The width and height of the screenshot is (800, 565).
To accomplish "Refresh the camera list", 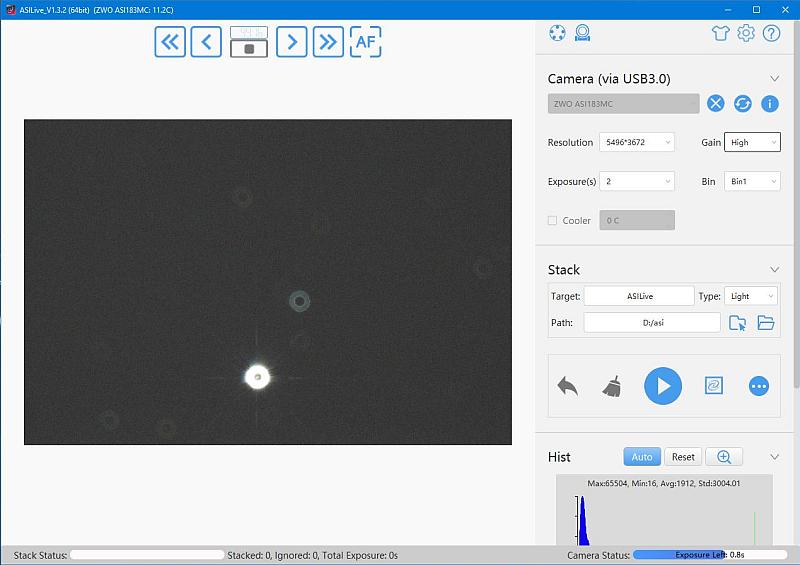I will [x=743, y=104].
